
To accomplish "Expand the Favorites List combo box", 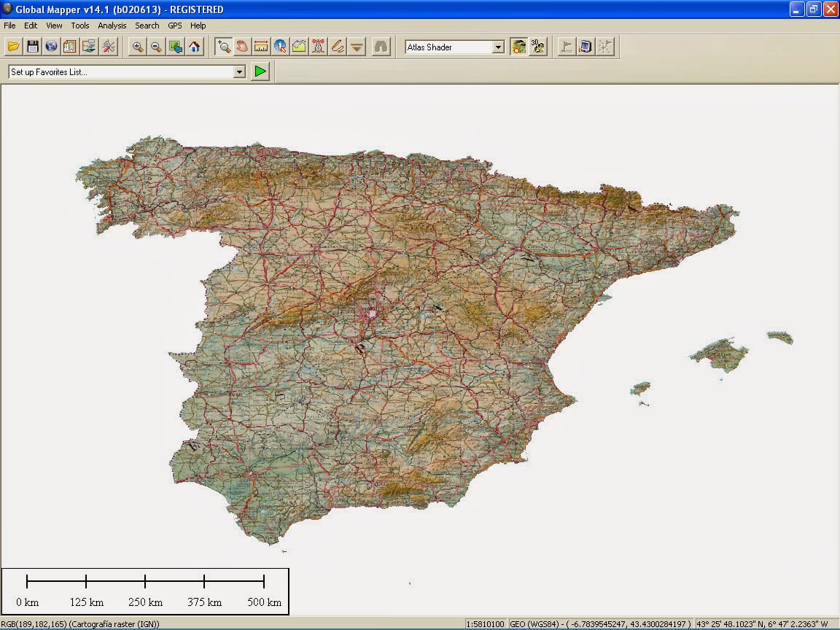I will 239,71.
